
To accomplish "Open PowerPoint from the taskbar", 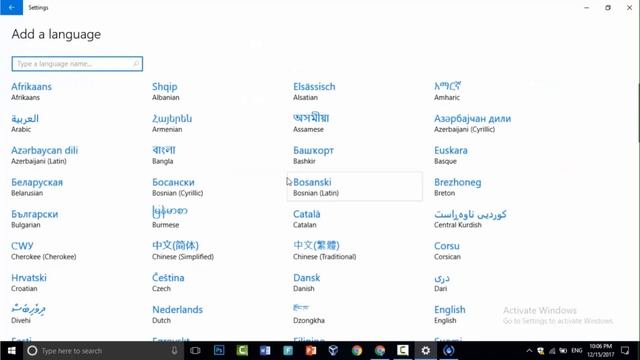I will (311, 350).
